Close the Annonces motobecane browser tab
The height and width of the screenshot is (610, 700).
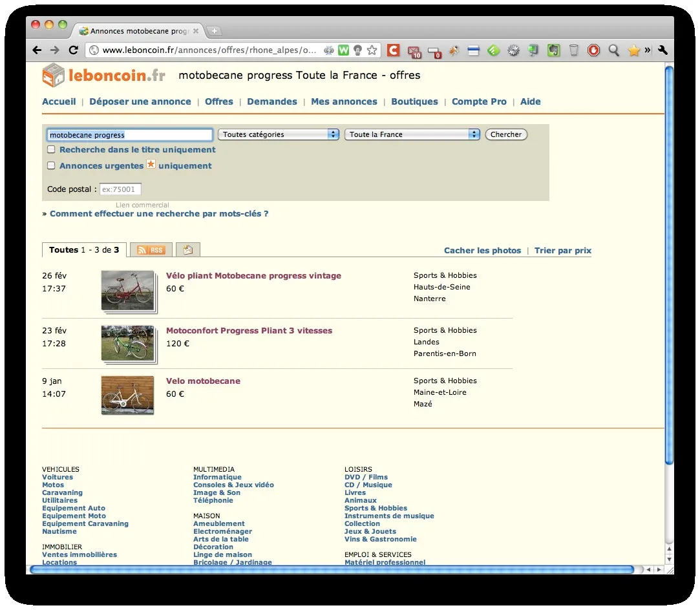pyautogui.click(x=196, y=31)
